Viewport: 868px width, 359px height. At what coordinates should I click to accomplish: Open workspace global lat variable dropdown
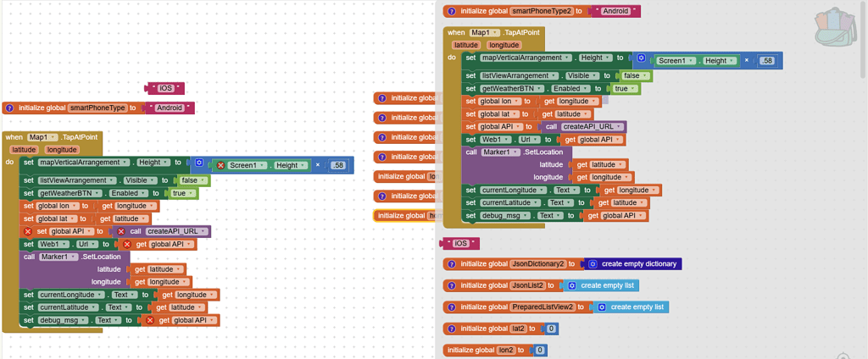tap(53, 218)
